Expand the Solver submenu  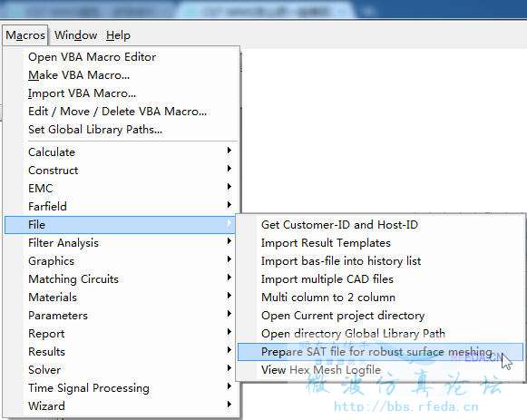(121, 369)
